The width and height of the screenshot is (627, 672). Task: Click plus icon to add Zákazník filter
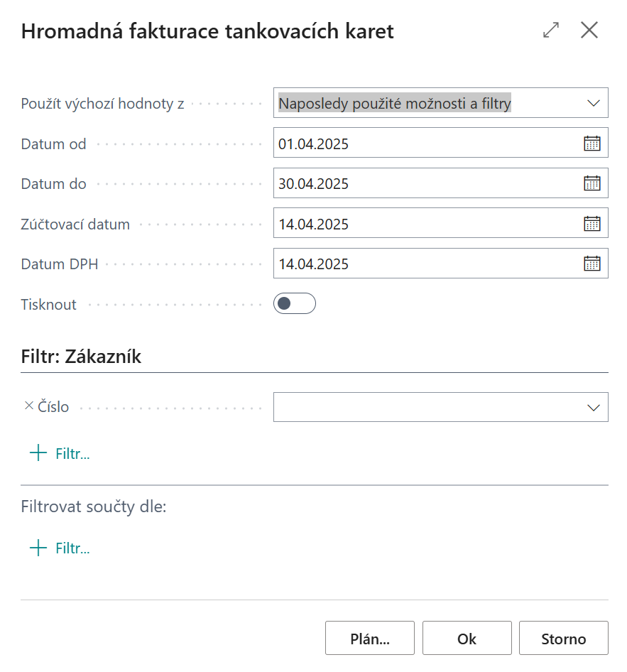point(38,453)
